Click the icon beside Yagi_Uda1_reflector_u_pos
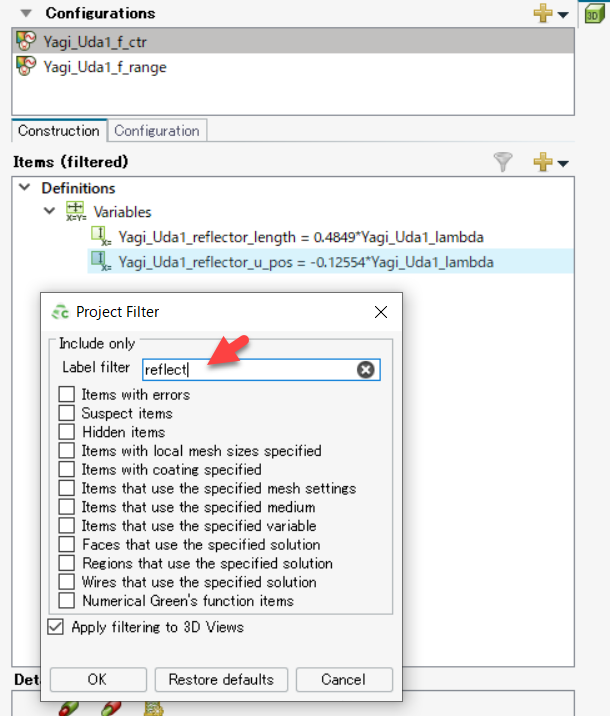The image size is (610, 716). coord(101,261)
